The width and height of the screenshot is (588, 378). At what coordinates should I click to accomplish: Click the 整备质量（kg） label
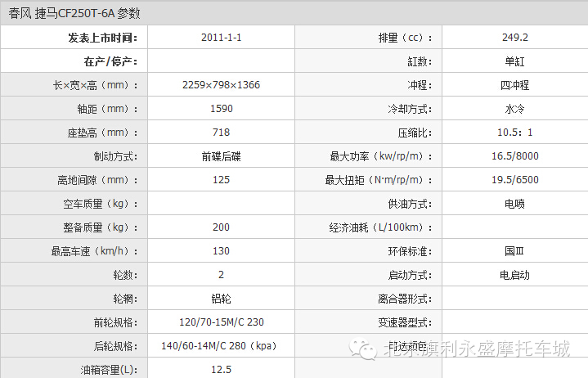[x=100, y=227]
